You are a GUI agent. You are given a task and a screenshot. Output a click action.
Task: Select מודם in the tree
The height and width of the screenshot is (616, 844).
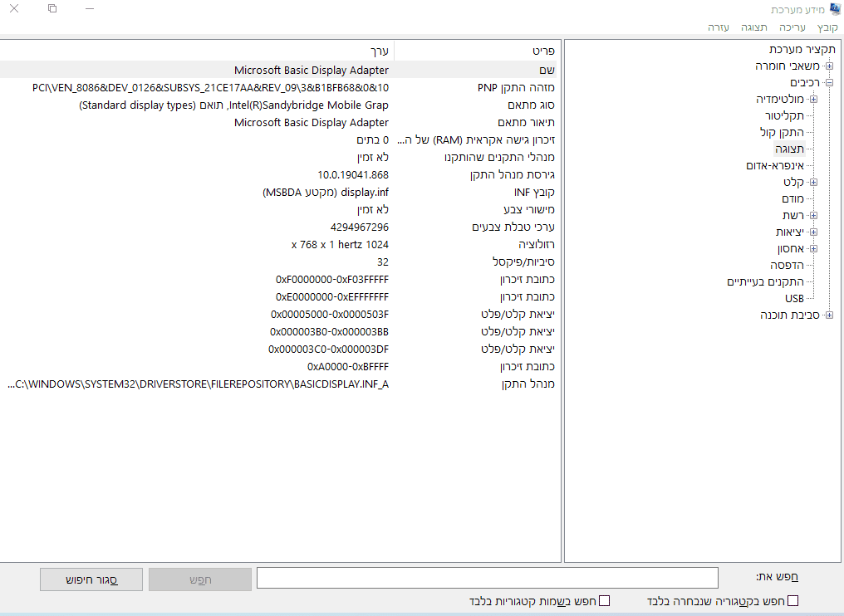792,199
